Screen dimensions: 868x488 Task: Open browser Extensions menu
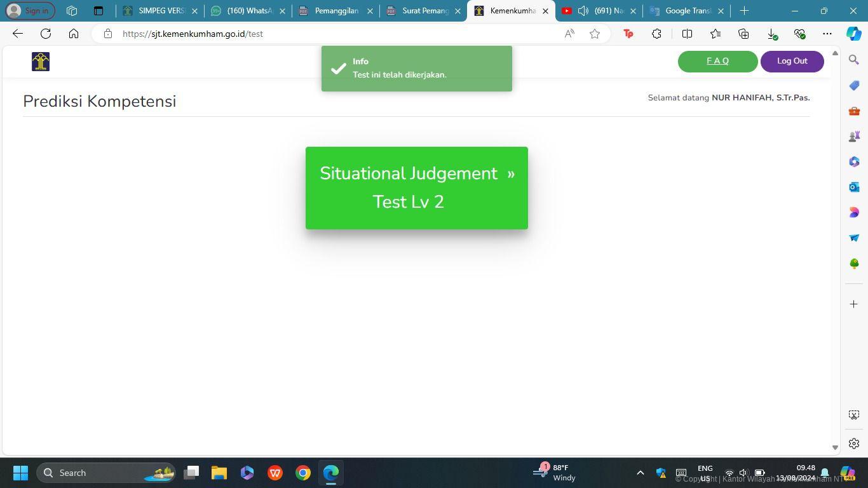pyautogui.click(x=656, y=34)
